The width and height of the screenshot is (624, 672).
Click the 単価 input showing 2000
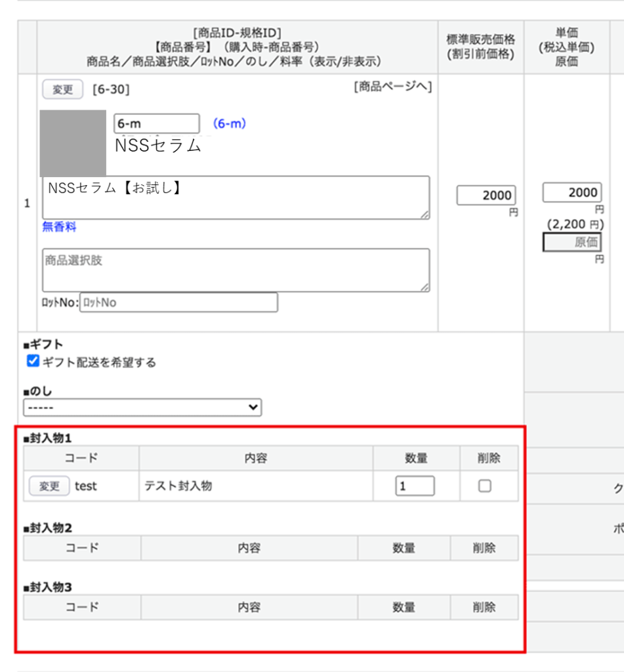tap(571, 192)
